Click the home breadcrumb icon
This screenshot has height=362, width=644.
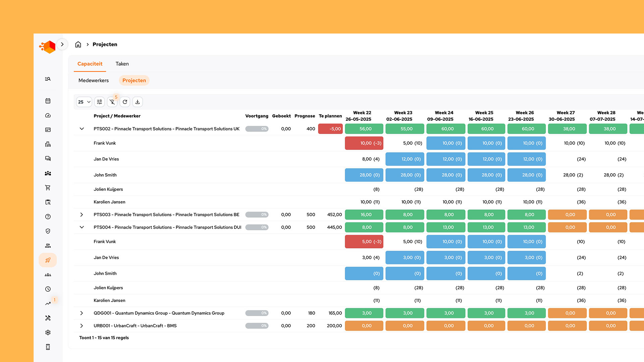78,44
